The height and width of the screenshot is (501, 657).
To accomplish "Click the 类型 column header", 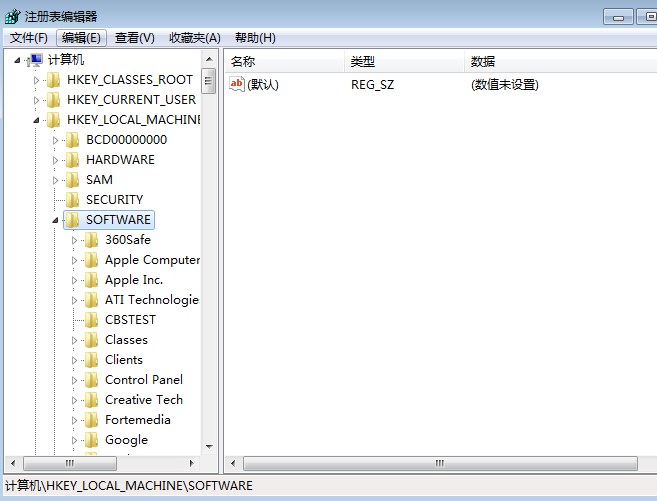I will (404, 62).
